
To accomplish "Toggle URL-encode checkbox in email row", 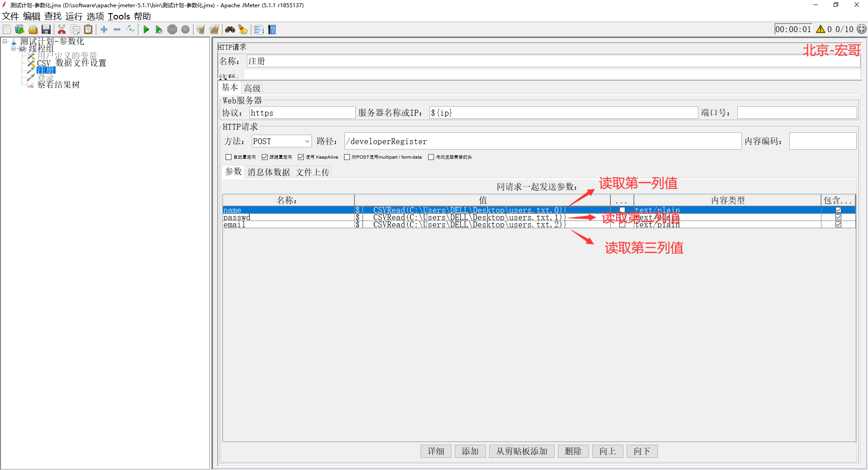I will [622, 225].
